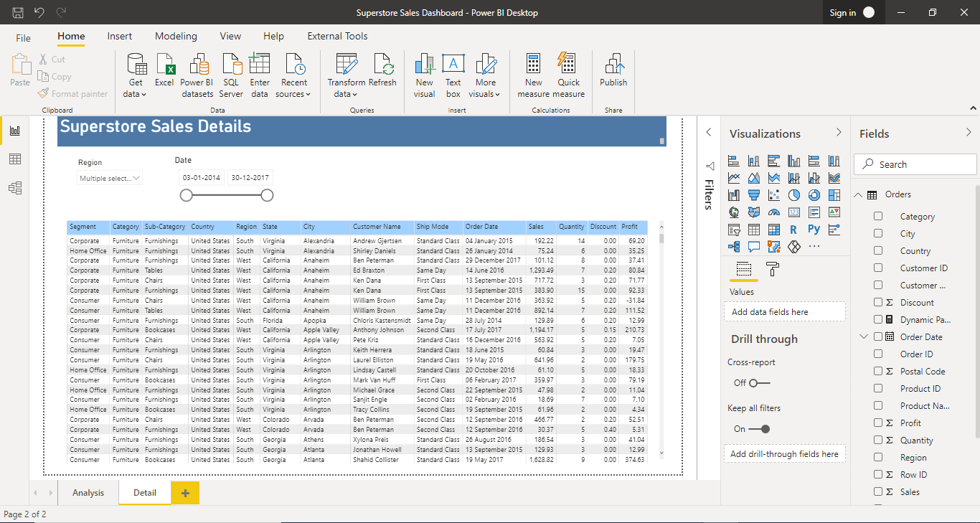Toggle the Cross-report drill through switch
The image size is (980, 523).
pyautogui.click(x=759, y=383)
